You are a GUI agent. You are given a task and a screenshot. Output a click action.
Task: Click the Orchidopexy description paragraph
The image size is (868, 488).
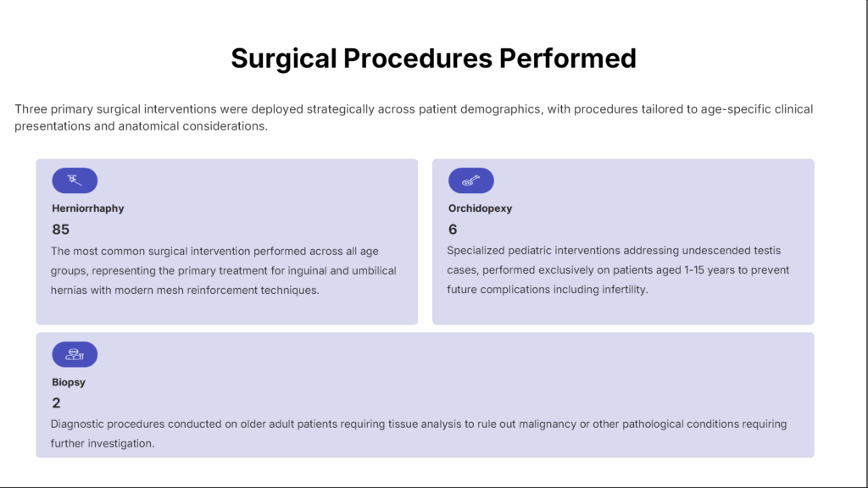coord(618,270)
